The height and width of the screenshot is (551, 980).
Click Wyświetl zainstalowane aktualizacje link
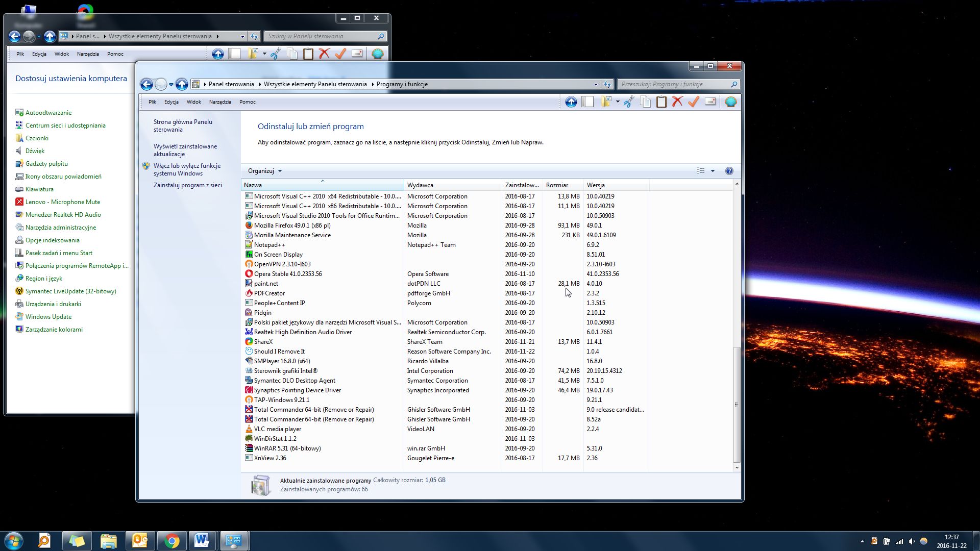click(x=185, y=151)
